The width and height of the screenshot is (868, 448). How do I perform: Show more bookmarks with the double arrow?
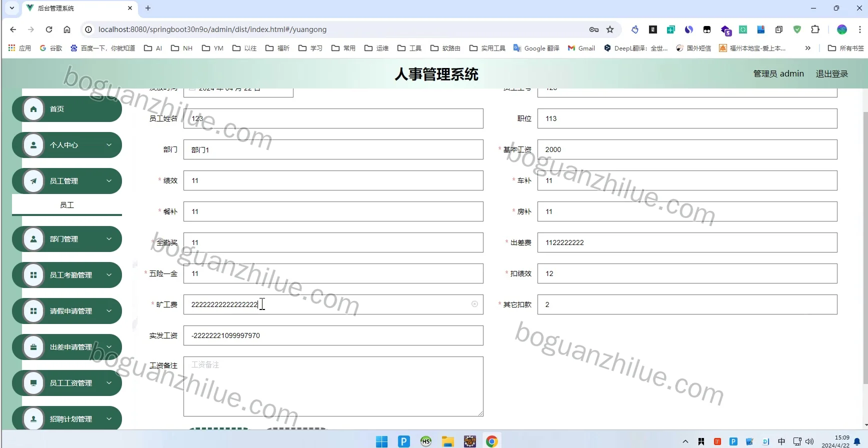click(x=807, y=48)
